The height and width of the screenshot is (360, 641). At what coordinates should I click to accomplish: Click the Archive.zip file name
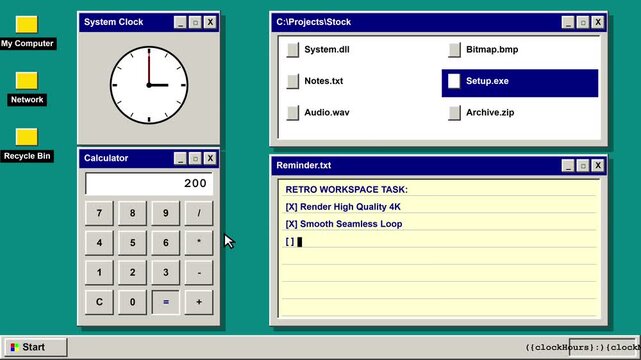coord(490,113)
